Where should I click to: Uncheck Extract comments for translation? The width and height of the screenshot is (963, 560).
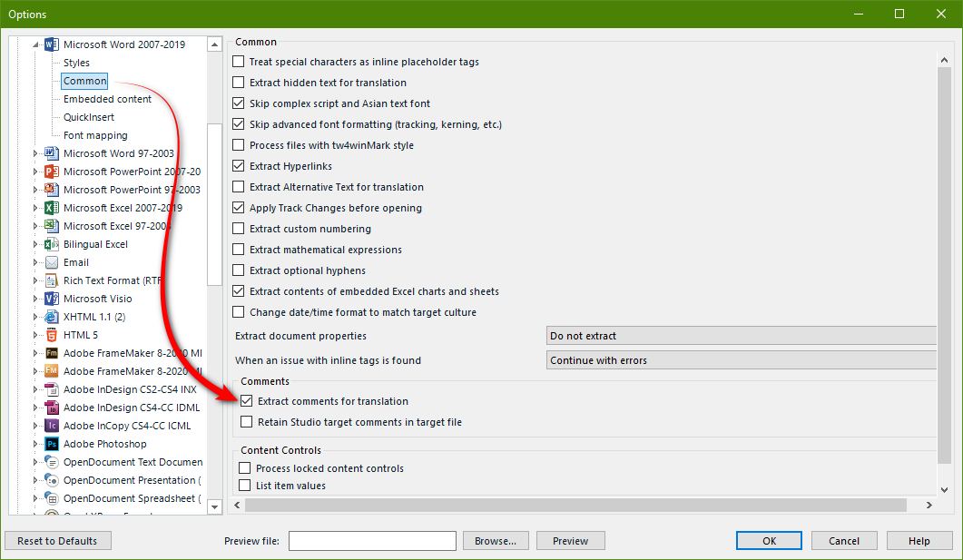[x=246, y=401]
